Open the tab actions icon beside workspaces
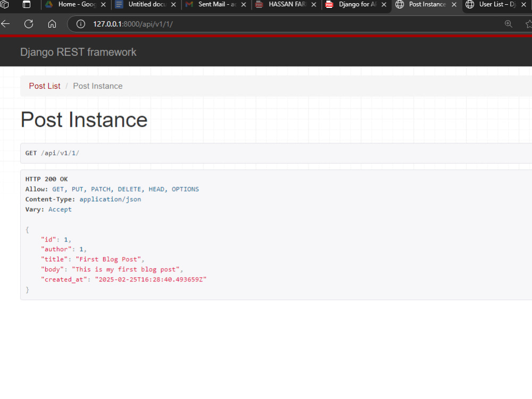Screen dimensions: 532x399 point(27,4)
